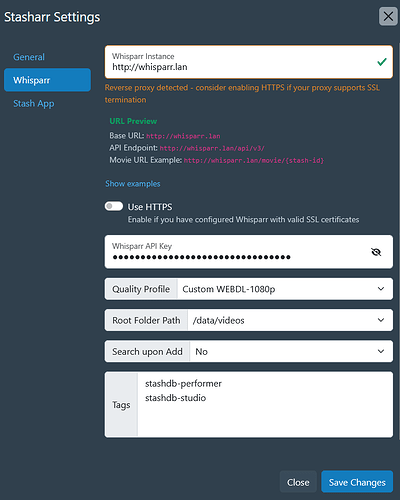This screenshot has height=500, width=400.
Task: Open the Quality Profile dropdown
Action: coord(285,289)
